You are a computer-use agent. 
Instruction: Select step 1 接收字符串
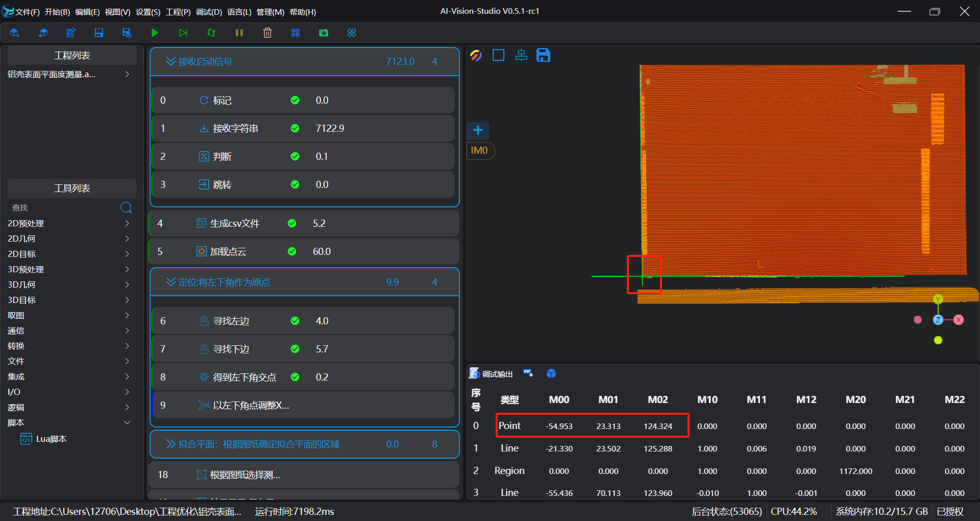coord(303,128)
